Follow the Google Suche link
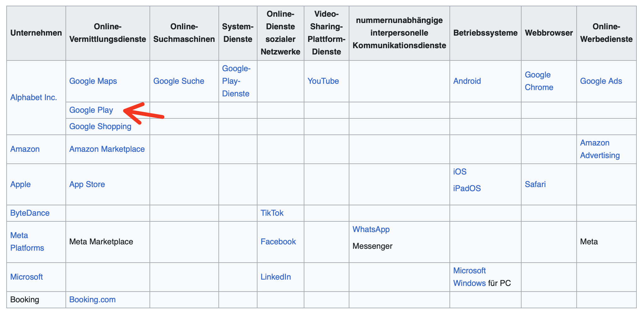Viewport: 644px width, 313px height. tap(178, 81)
